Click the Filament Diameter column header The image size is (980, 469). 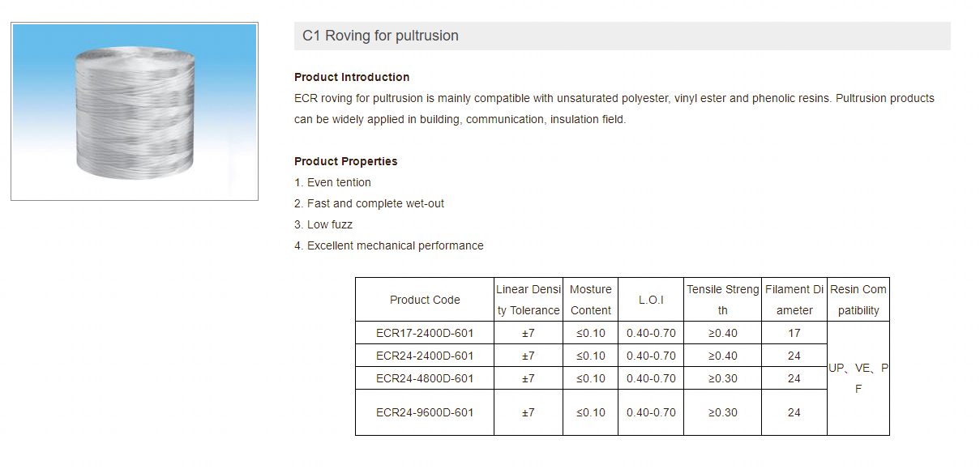[794, 300]
